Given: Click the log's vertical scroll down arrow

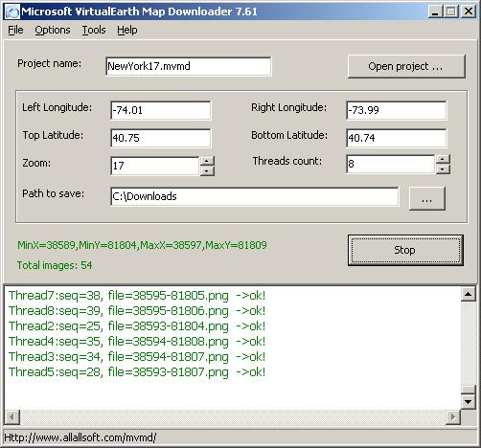Looking at the screenshot, I should click(x=468, y=401).
